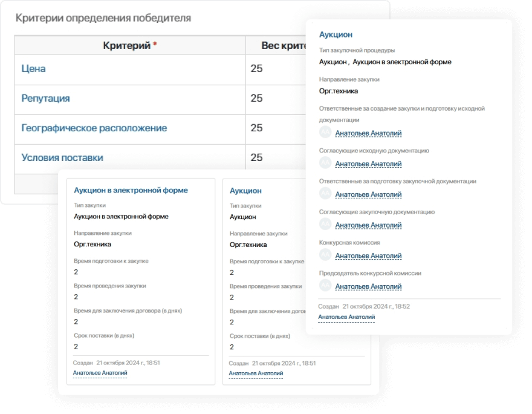Viewport: 532px width, 414px height.
Task: Click the avatar under Согласующие закупочную документацию
Action: [326, 224]
